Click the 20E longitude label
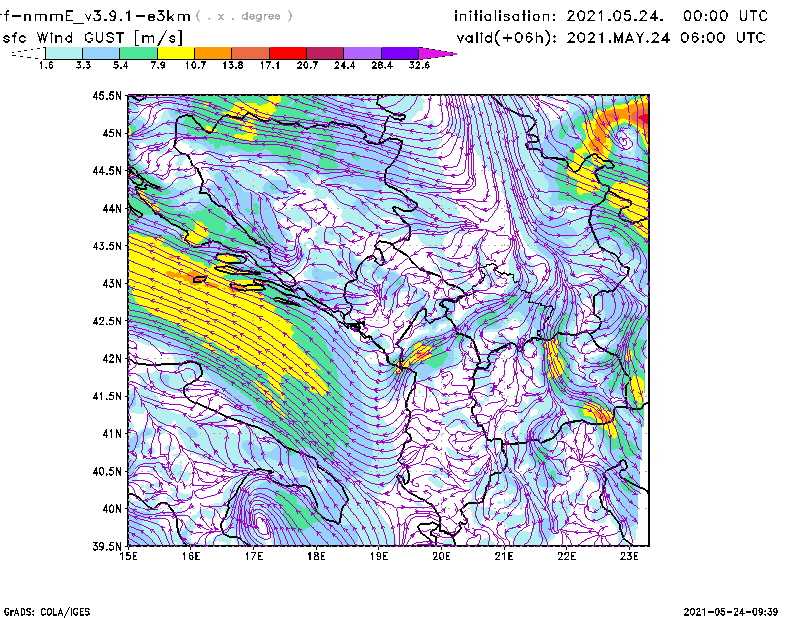Screen dimensions: 800x618 (x=441, y=556)
